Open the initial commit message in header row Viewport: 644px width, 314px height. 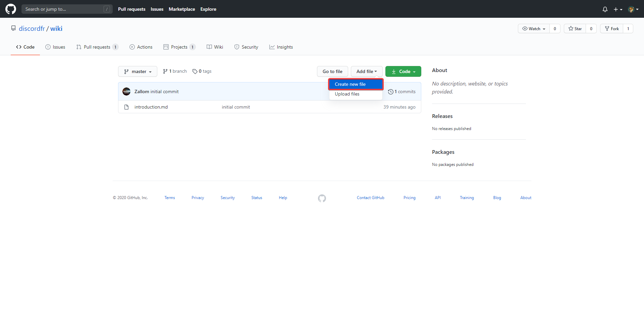point(165,91)
